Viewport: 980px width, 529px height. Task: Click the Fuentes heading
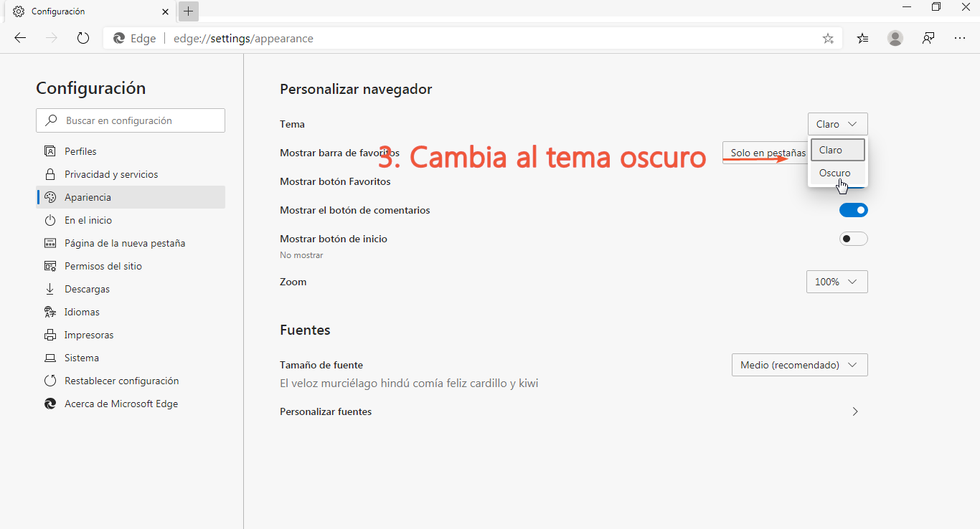(305, 330)
